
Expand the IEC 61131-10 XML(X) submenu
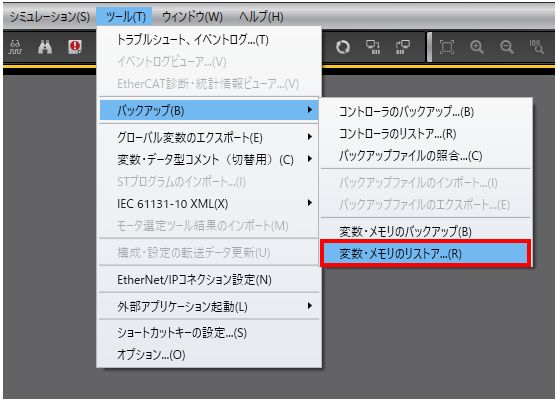click(x=209, y=204)
